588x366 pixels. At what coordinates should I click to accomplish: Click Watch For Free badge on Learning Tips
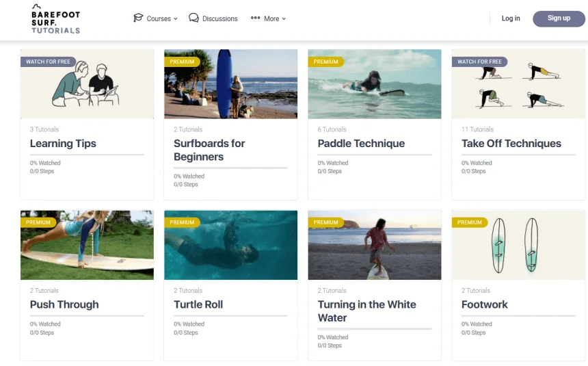[x=48, y=62]
